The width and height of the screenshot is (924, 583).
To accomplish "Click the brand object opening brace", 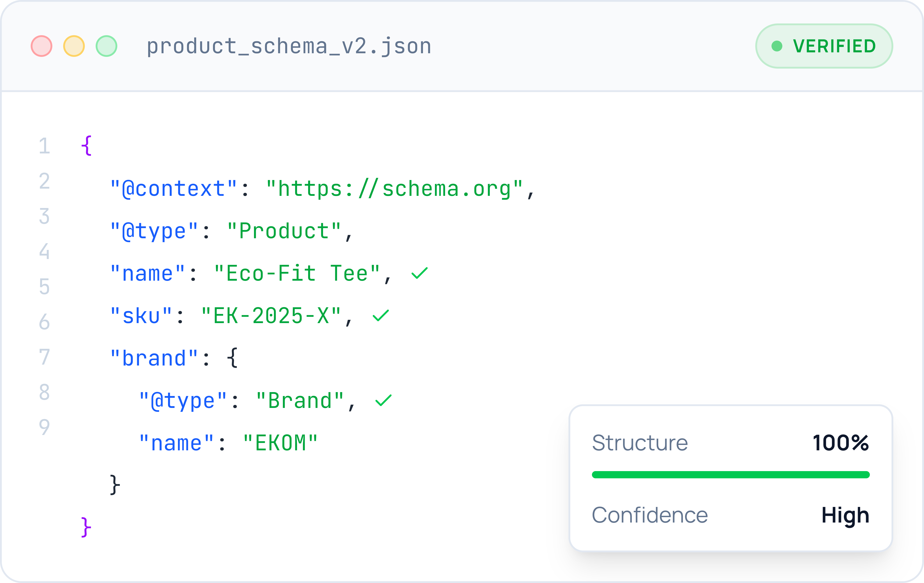I will 232,358.
